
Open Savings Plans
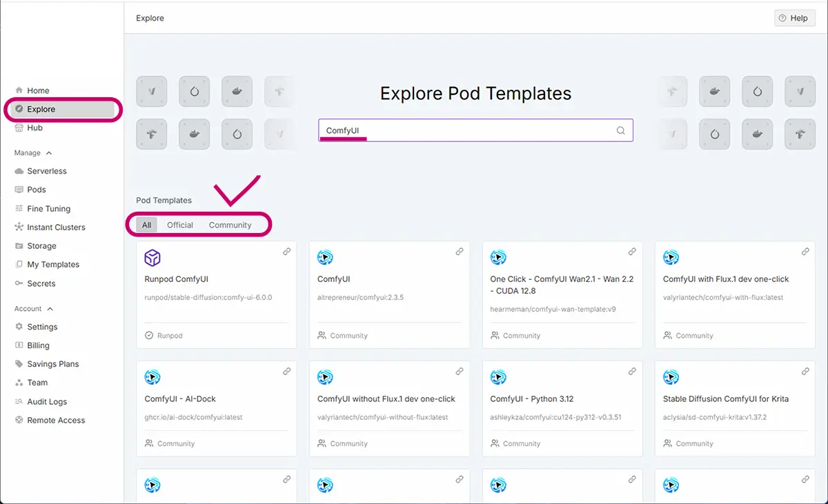coord(47,364)
